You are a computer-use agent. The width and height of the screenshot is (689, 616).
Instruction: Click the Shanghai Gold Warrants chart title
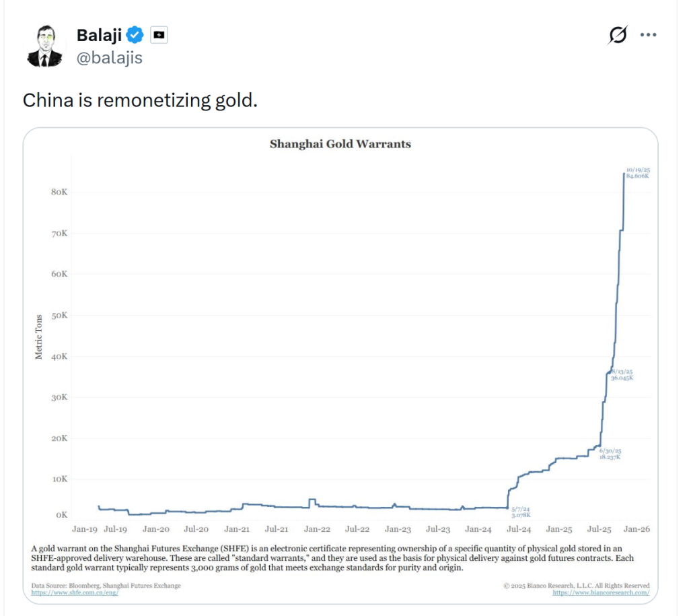point(340,143)
